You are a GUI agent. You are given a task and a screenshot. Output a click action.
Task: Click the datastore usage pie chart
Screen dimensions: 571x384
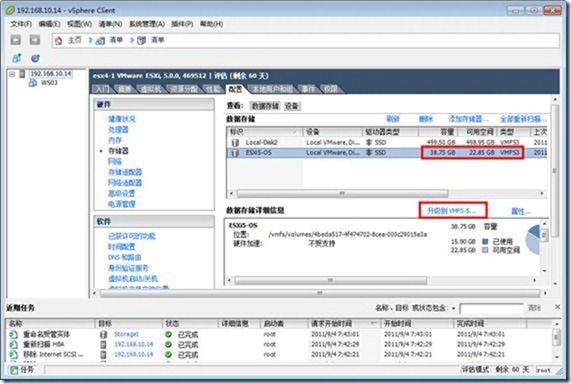coord(533,239)
